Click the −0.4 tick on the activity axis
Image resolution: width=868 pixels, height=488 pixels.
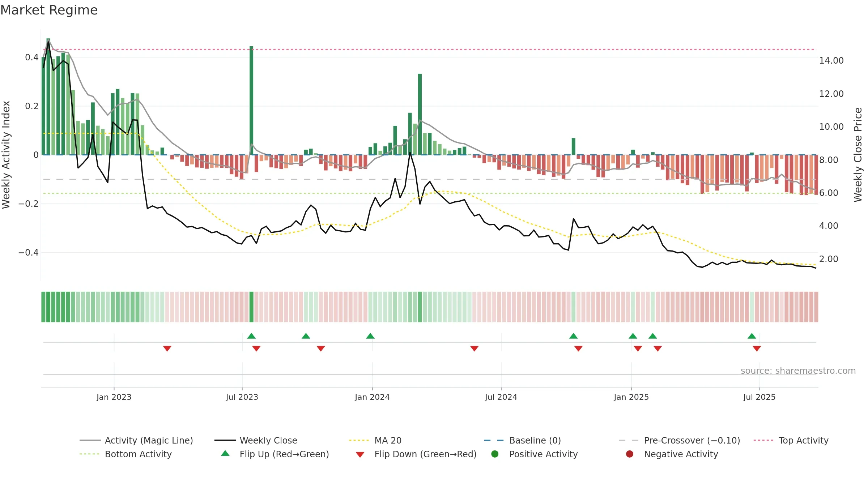(29, 252)
